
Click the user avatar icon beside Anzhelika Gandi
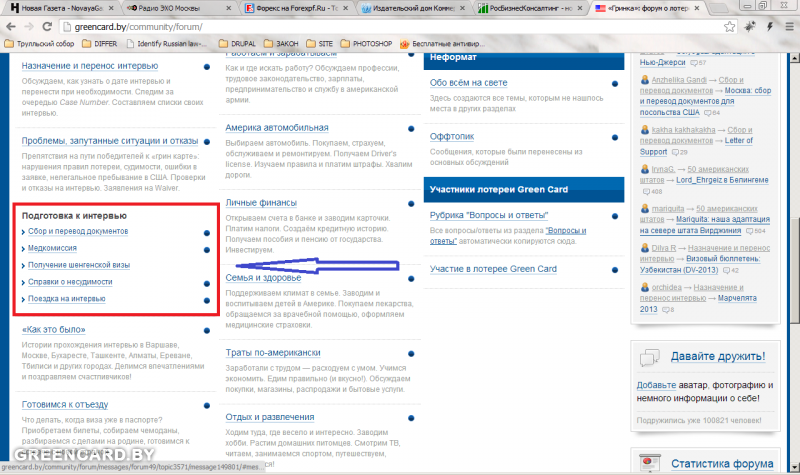coord(645,80)
